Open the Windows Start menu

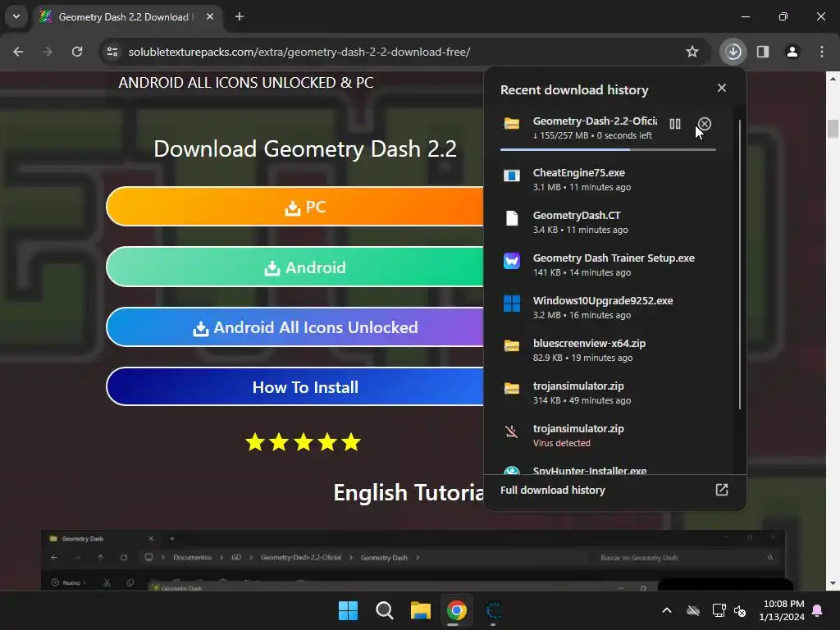click(x=348, y=610)
